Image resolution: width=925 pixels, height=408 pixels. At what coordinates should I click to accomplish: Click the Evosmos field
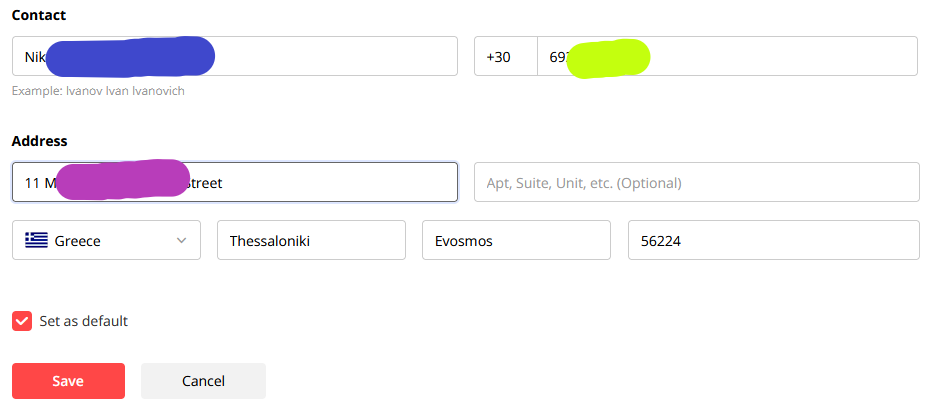516,240
